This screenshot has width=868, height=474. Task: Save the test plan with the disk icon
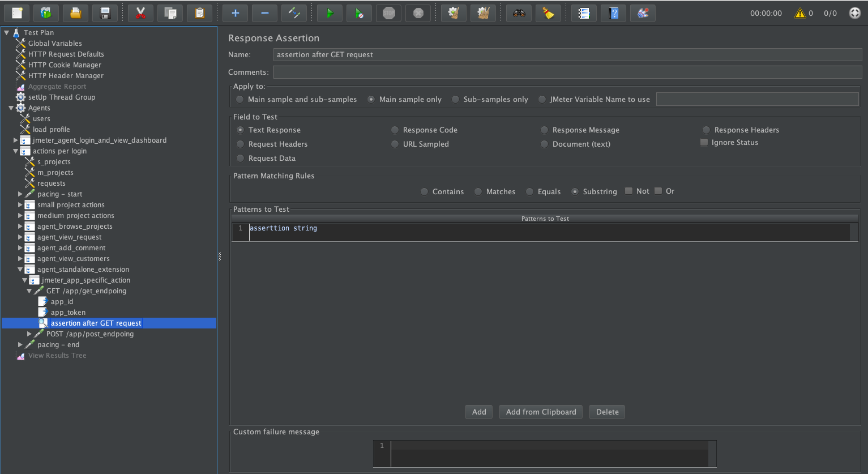(105, 12)
